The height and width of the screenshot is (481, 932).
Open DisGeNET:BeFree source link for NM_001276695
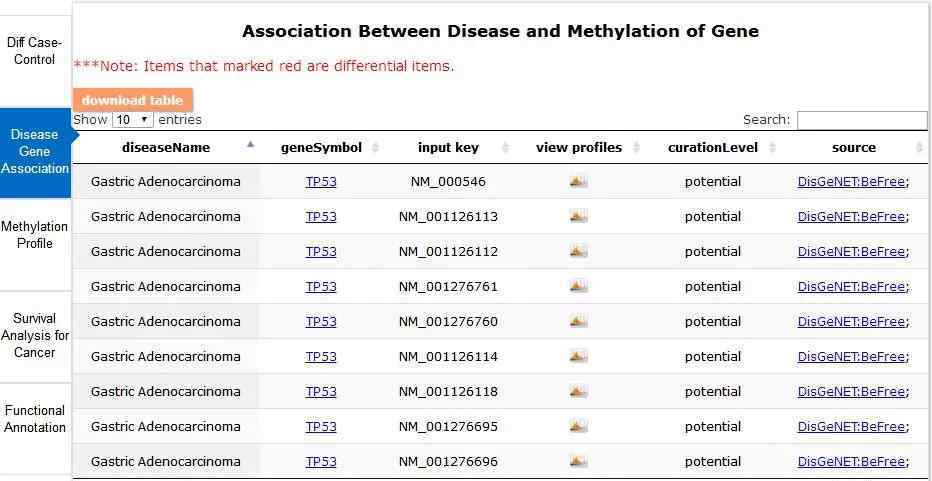coord(853,427)
